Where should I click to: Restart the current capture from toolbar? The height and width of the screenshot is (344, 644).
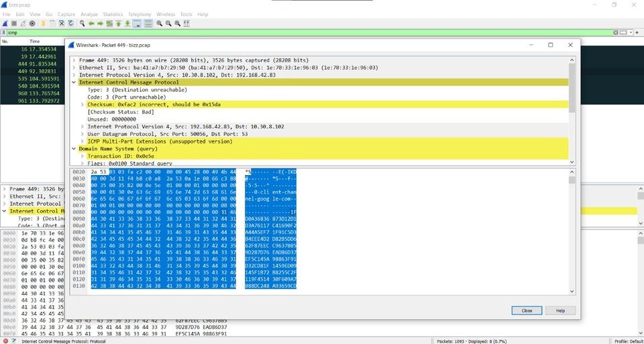pos(23,23)
